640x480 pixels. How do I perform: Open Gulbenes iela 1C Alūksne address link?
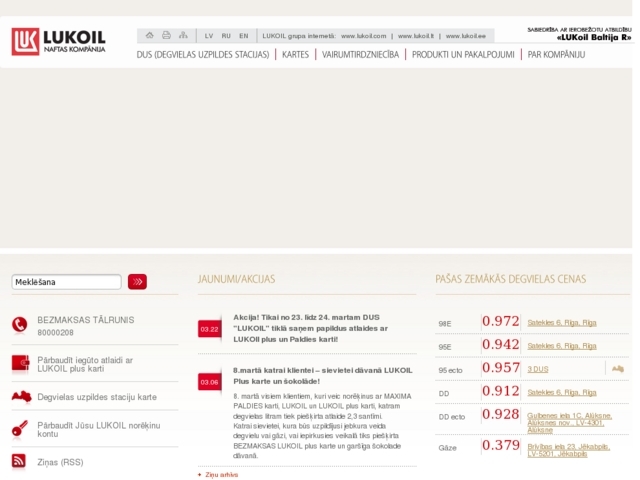569,423
